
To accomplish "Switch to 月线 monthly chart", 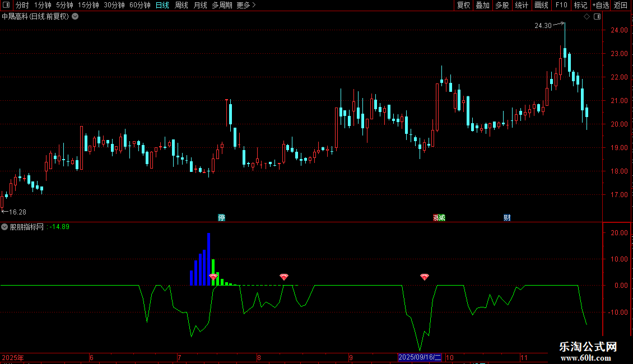I will pyautogui.click(x=200, y=5).
